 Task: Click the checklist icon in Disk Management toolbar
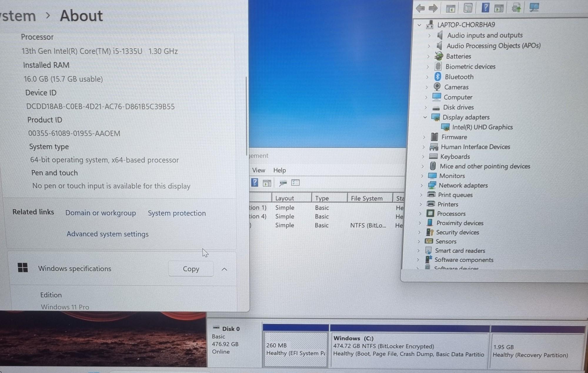[x=295, y=183]
